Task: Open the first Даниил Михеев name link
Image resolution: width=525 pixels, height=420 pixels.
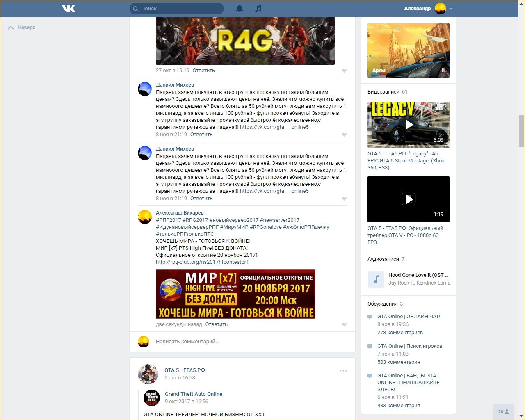Action: coord(175,85)
